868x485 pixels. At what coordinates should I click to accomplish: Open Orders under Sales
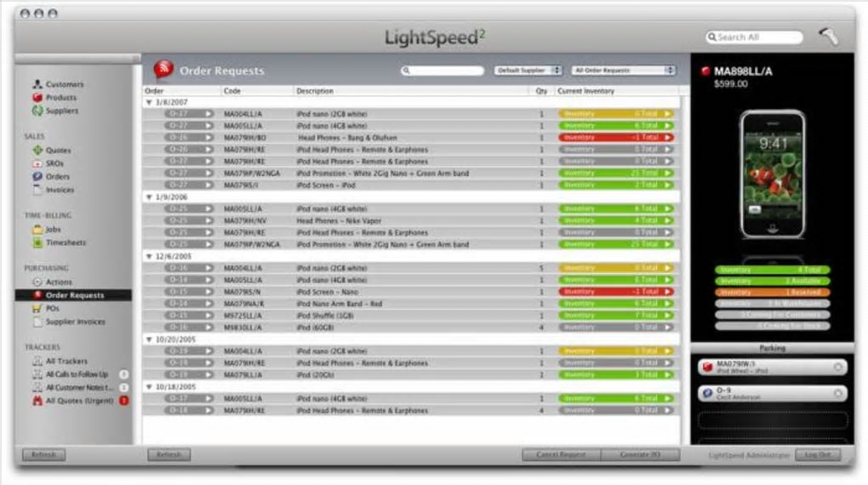(58, 177)
